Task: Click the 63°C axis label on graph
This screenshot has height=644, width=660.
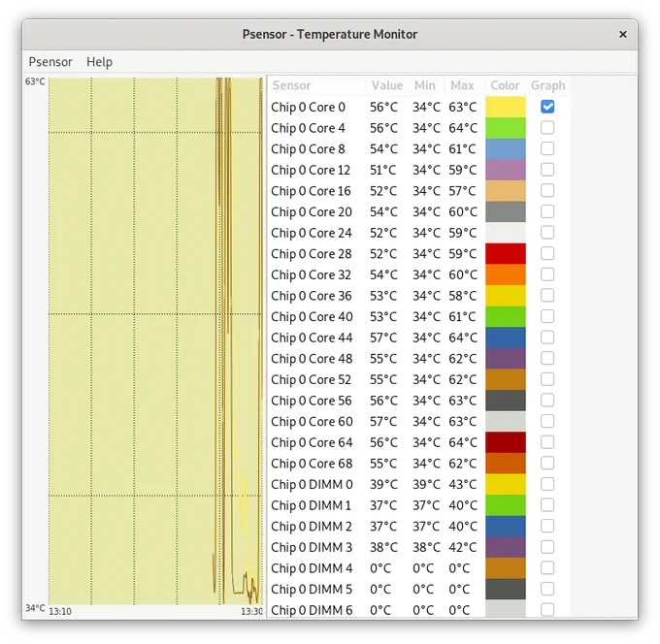Action: [x=35, y=81]
